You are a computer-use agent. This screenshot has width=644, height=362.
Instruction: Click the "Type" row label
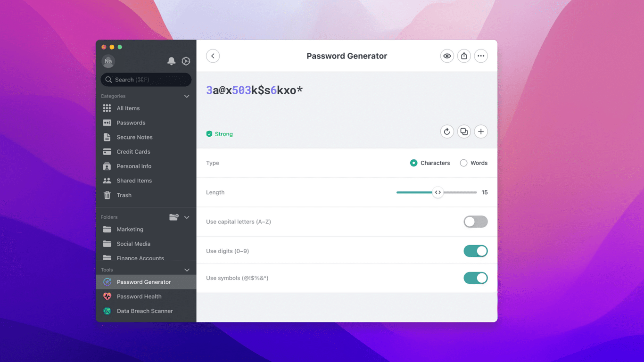213,163
